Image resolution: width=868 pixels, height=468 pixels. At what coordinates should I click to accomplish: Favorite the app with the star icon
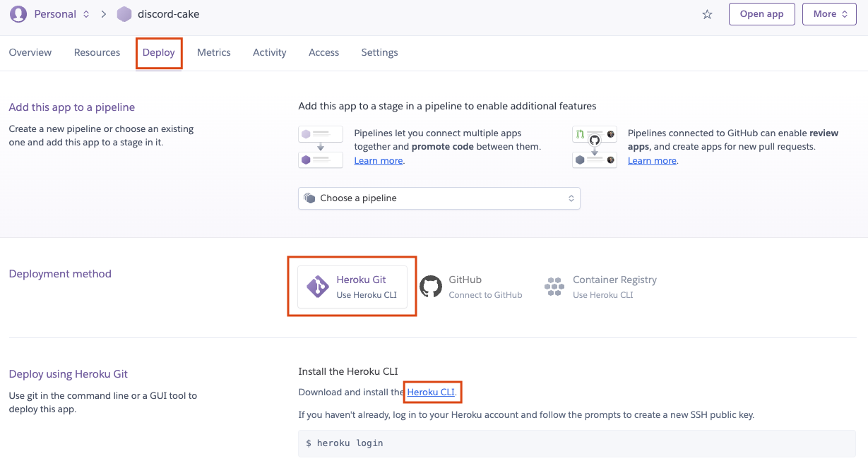[x=707, y=14]
